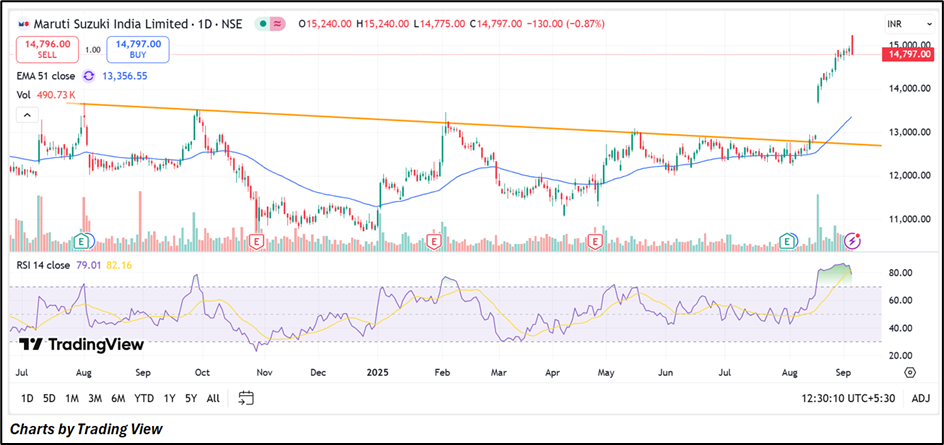Click the 60.00 RSI axis label
The image size is (944, 445).
tap(902, 300)
